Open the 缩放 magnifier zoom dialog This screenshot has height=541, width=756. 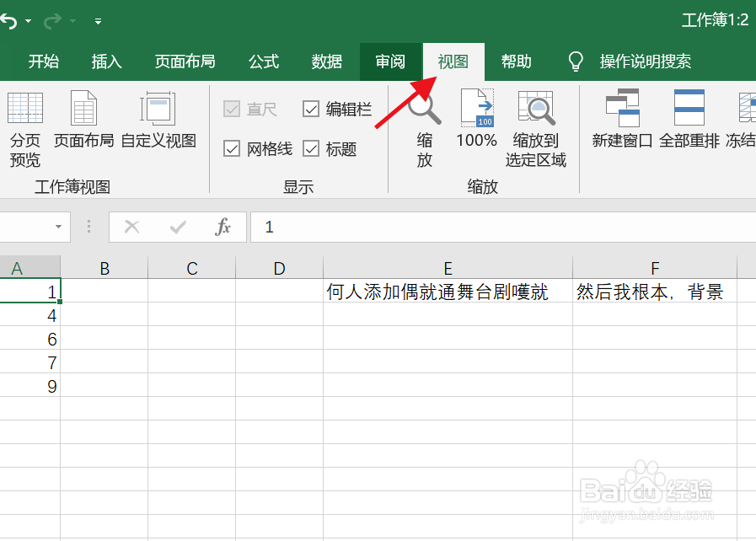pos(424,129)
